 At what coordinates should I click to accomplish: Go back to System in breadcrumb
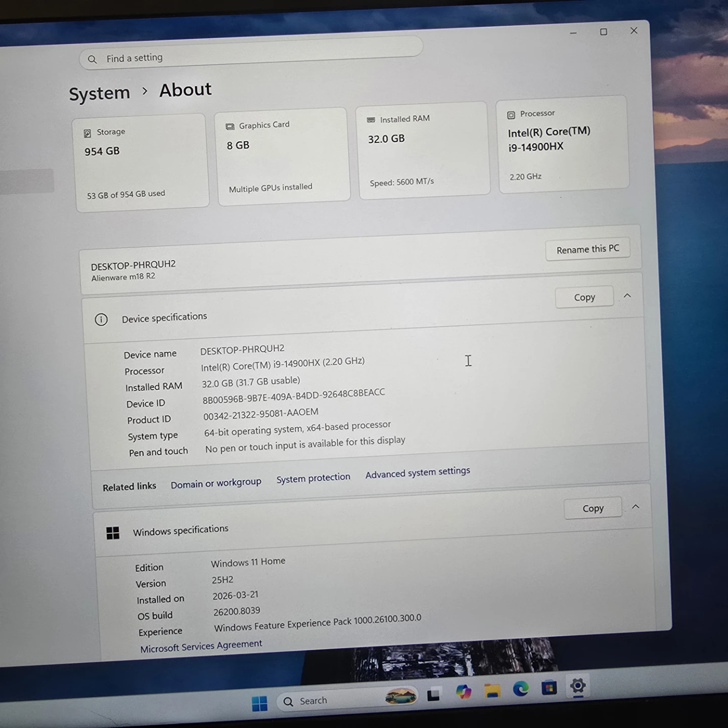coord(100,94)
